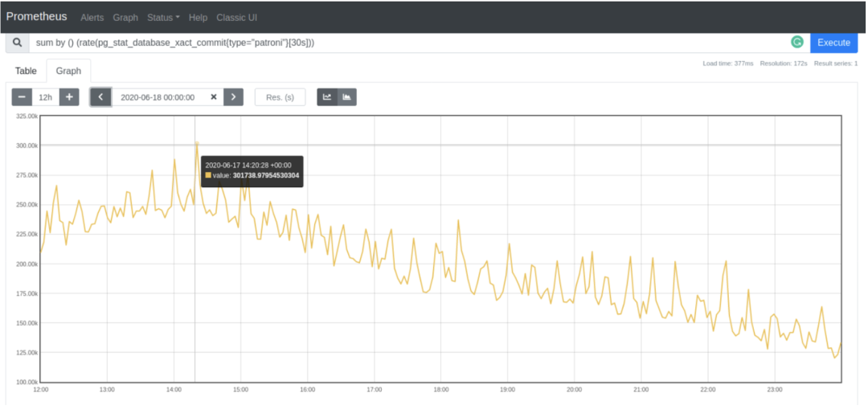The height and width of the screenshot is (418, 868).
Task: Clear the end time with X icon
Action: pos(214,97)
